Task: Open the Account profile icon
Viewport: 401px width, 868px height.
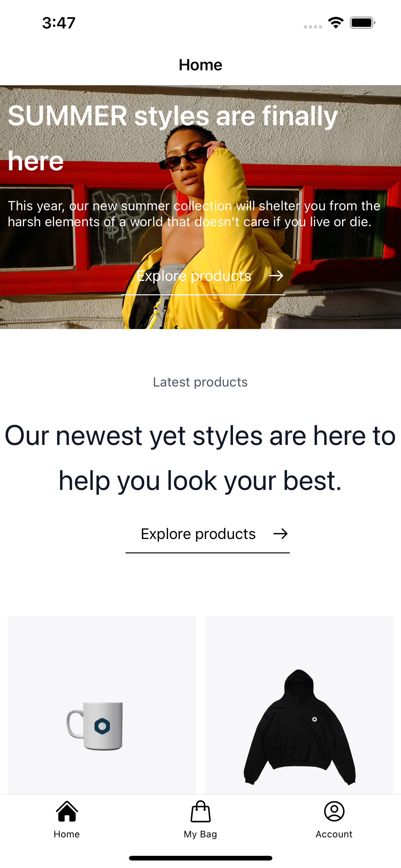Action: pos(334,811)
